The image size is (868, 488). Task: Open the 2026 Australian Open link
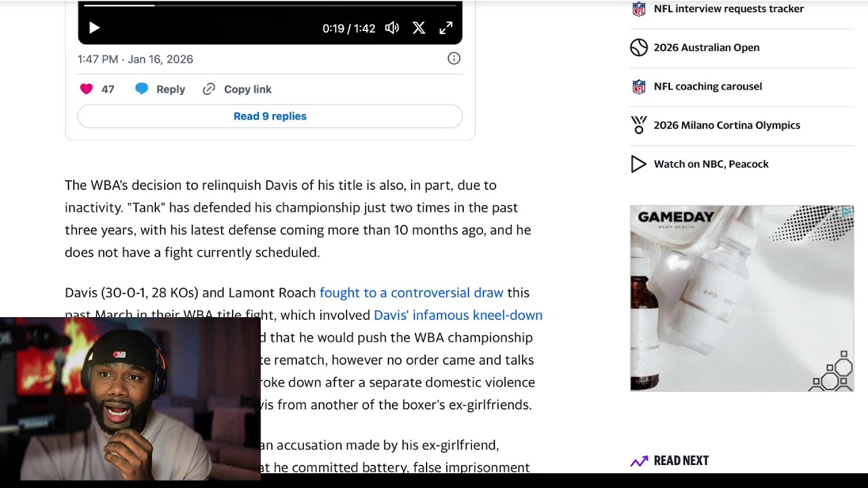707,47
